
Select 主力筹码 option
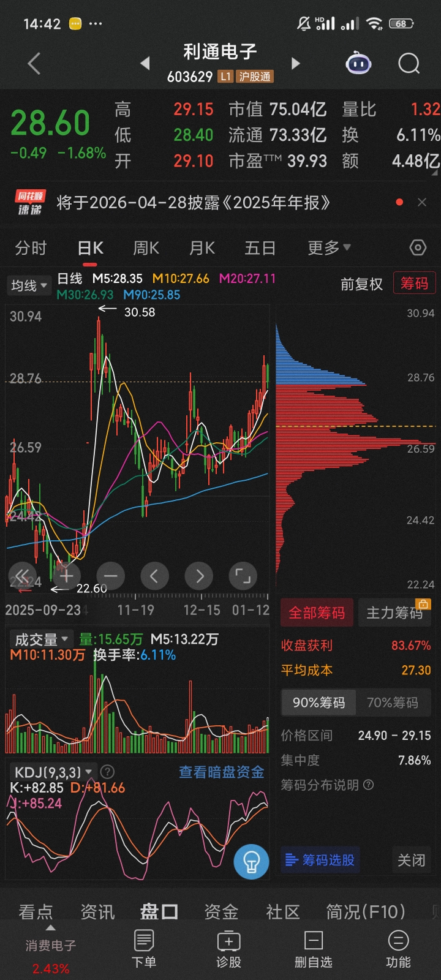click(394, 612)
